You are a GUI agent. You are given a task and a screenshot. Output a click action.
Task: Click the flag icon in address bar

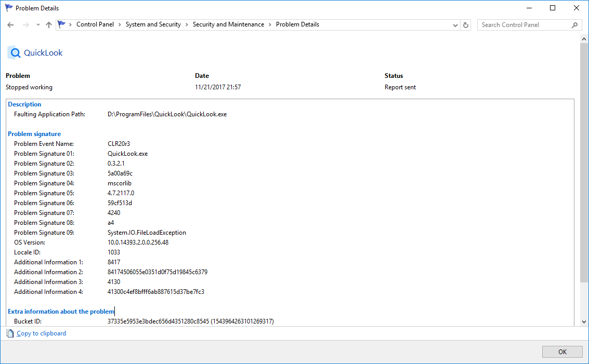62,24
